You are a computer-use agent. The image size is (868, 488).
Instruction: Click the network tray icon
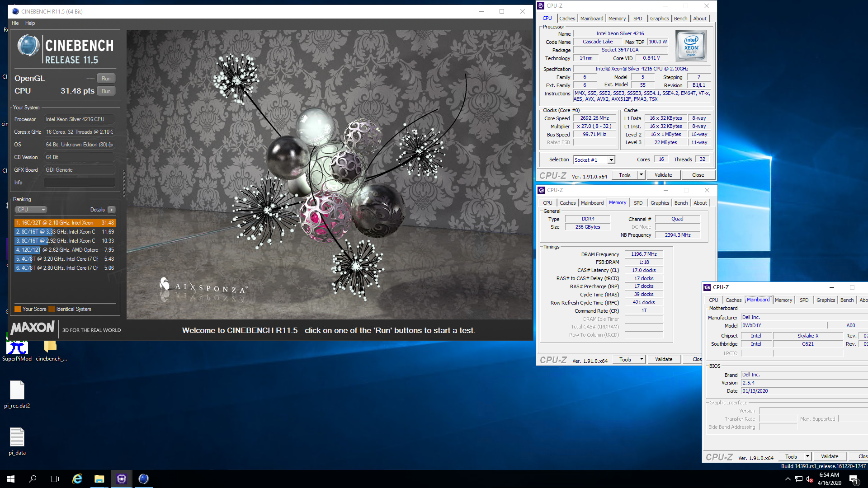point(798,479)
